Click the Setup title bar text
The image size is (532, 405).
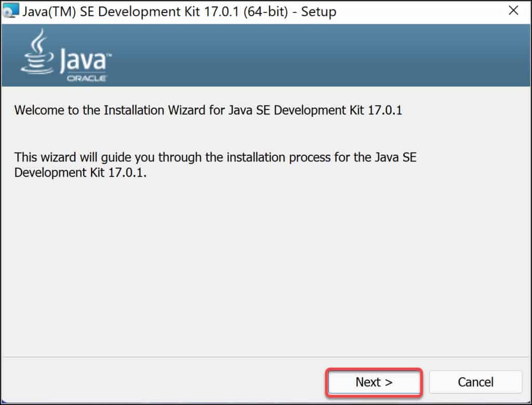[179, 11]
